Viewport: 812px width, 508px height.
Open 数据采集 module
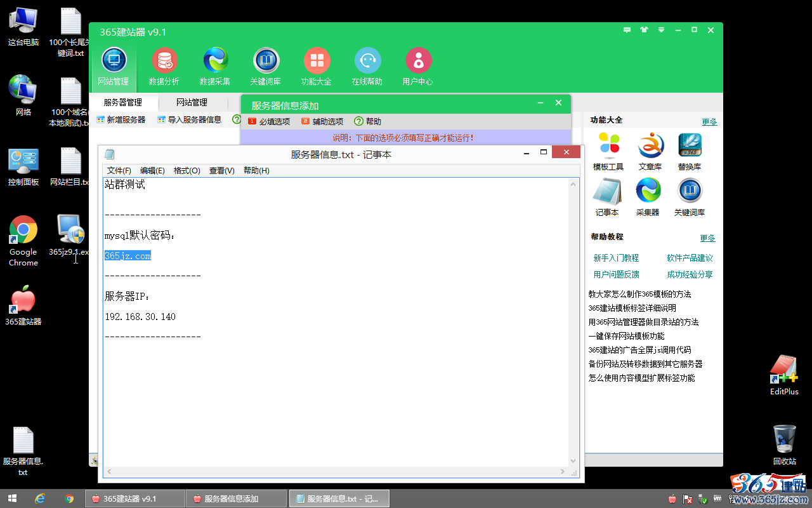[215, 67]
